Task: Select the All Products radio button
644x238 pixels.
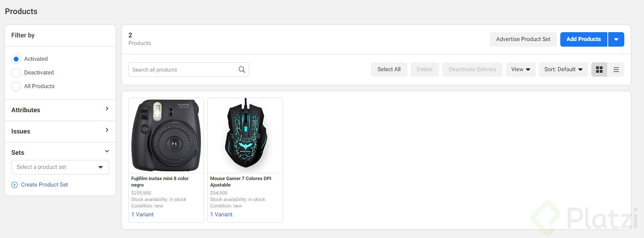Action: click(16, 86)
